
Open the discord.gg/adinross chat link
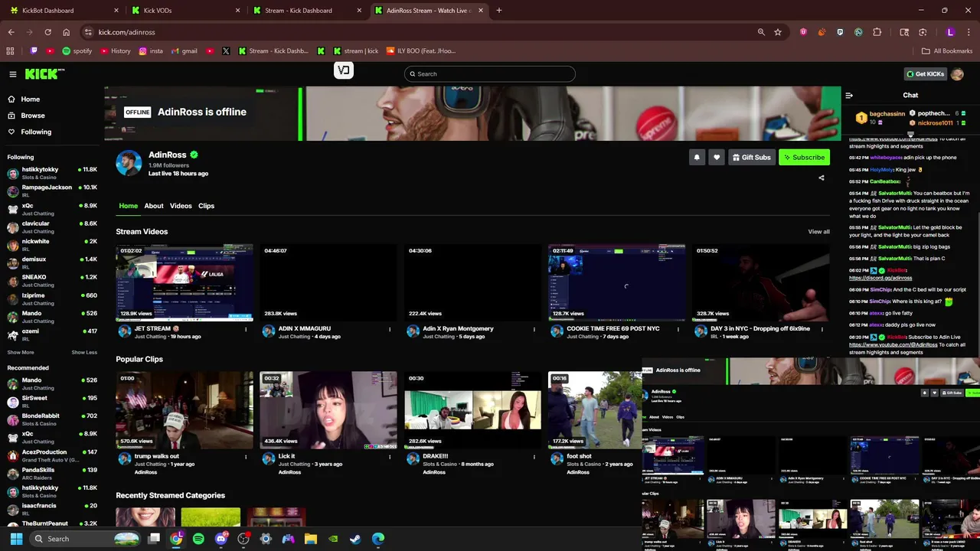(880, 278)
